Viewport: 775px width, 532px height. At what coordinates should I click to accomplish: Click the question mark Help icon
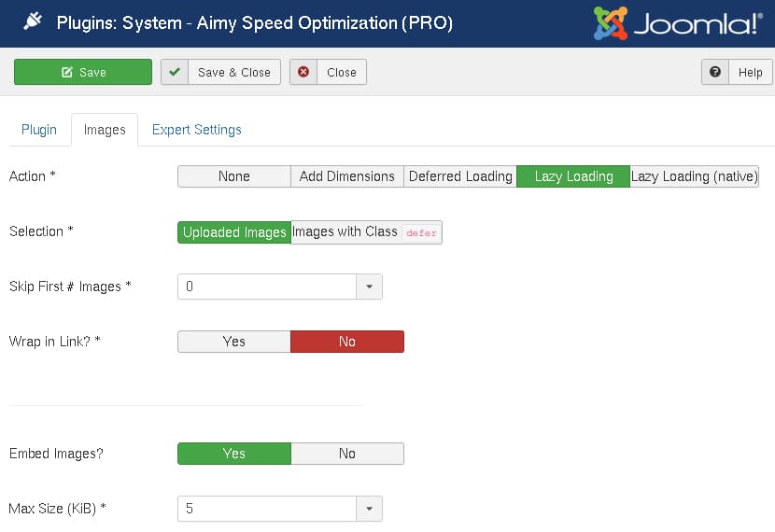[715, 72]
